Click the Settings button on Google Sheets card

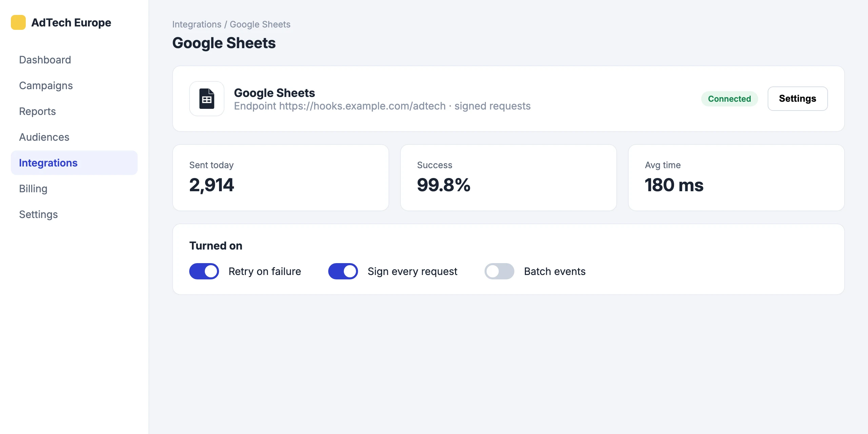797,99
